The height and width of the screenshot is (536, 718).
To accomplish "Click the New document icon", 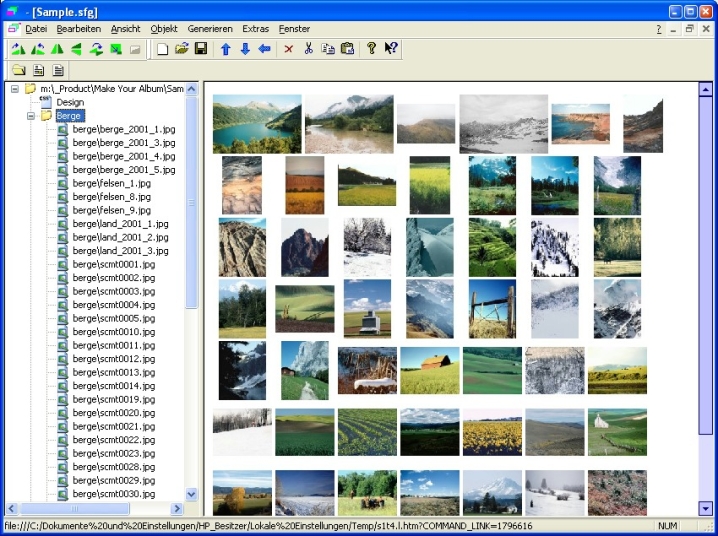I will coord(163,49).
